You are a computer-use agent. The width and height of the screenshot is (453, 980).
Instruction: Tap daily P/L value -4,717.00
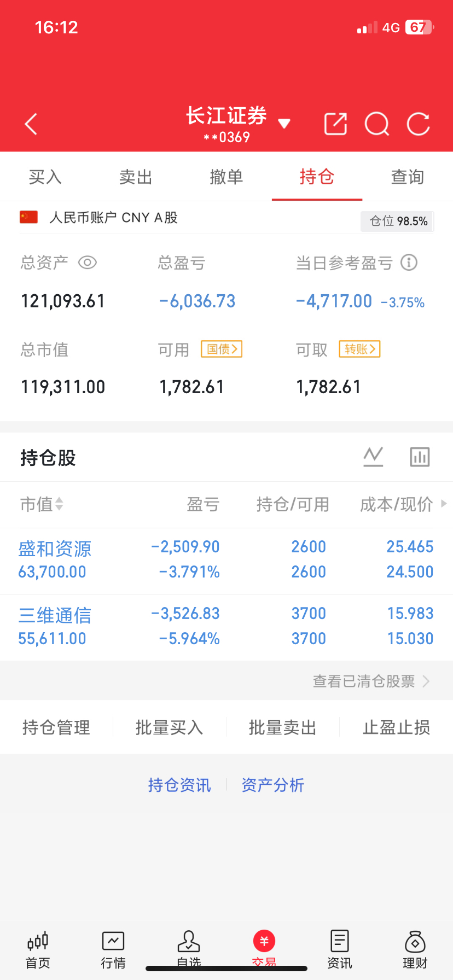click(334, 301)
